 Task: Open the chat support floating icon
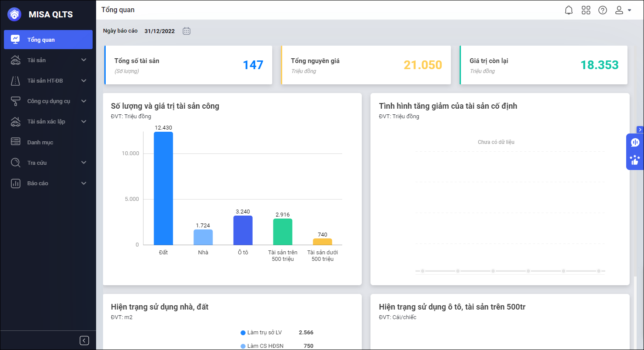(x=635, y=142)
